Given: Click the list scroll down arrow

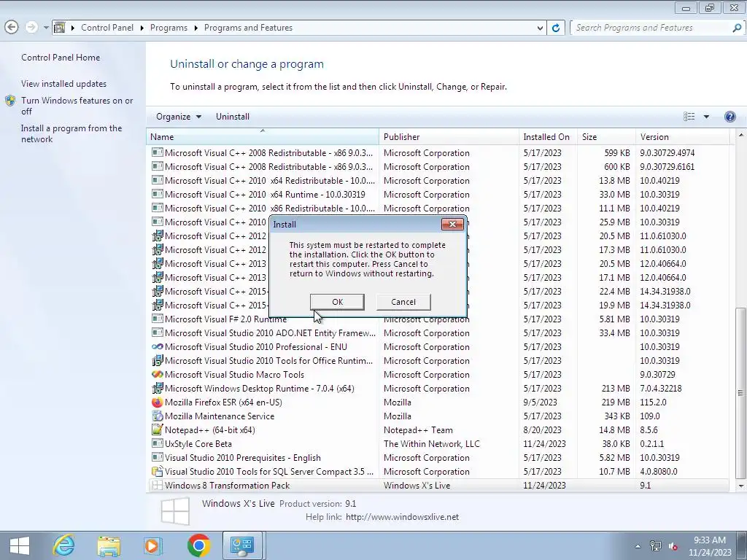Looking at the screenshot, I should (740, 486).
